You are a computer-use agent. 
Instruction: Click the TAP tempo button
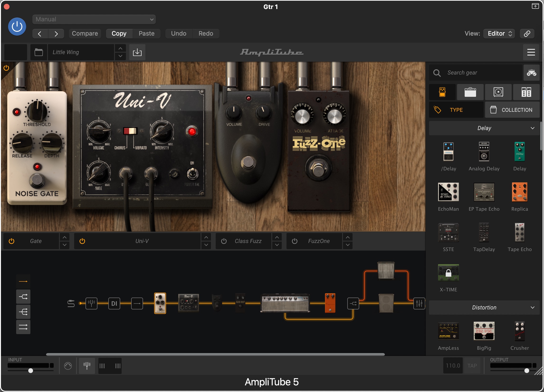click(x=472, y=366)
